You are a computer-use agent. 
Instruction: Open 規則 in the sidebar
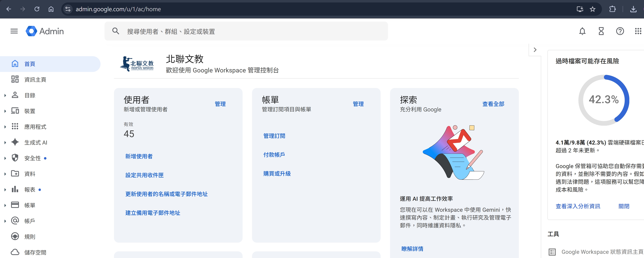pos(50,237)
